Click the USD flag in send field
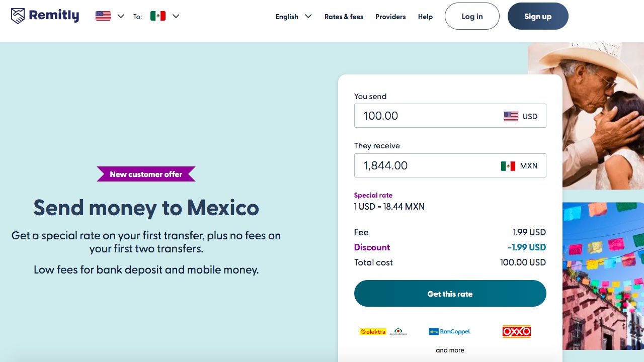 tap(511, 116)
